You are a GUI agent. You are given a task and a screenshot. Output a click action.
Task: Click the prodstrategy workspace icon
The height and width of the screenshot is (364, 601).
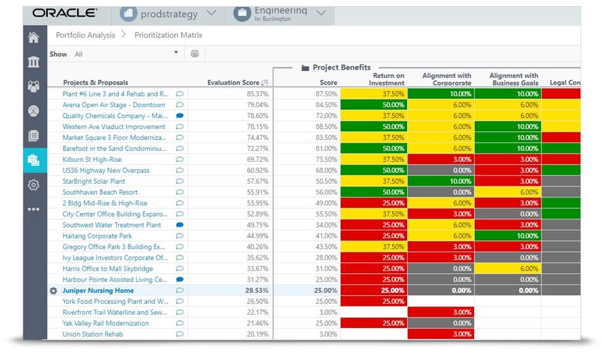coord(128,14)
